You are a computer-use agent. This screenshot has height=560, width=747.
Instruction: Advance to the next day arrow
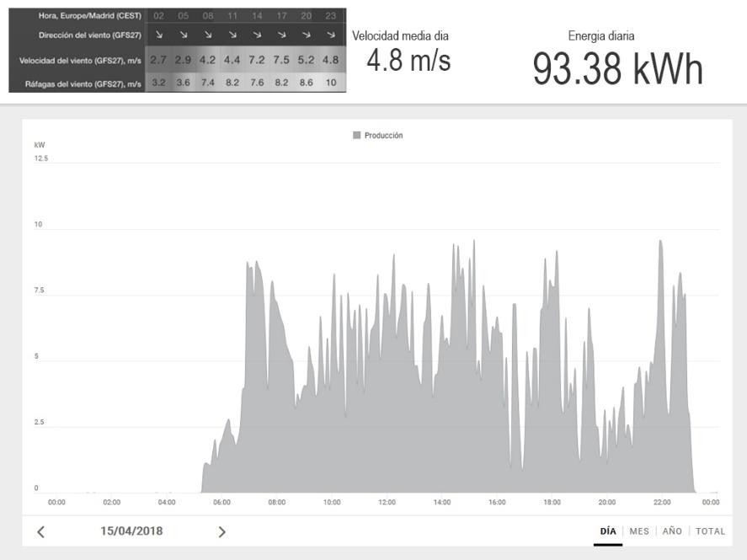pyautogui.click(x=221, y=531)
